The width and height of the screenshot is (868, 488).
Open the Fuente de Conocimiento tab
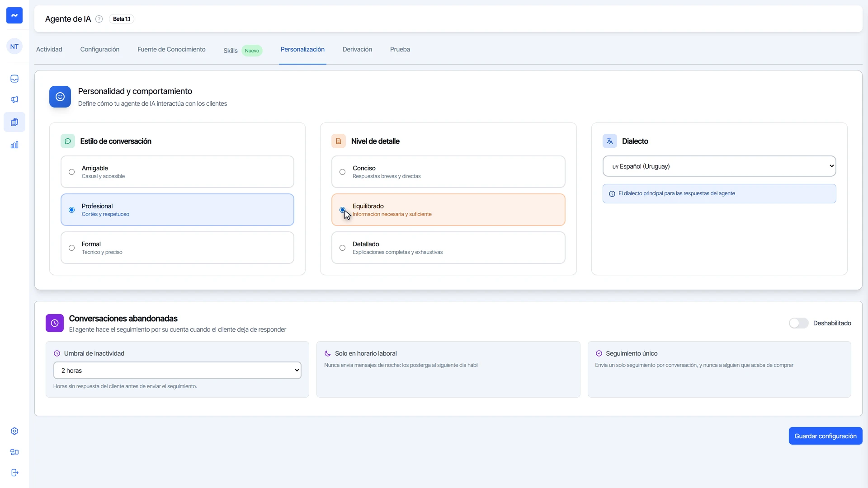[x=171, y=49]
